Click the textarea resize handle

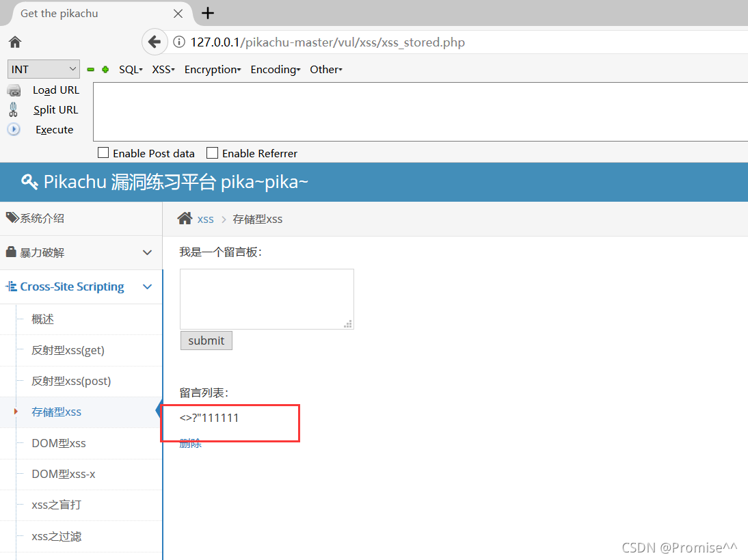348,324
